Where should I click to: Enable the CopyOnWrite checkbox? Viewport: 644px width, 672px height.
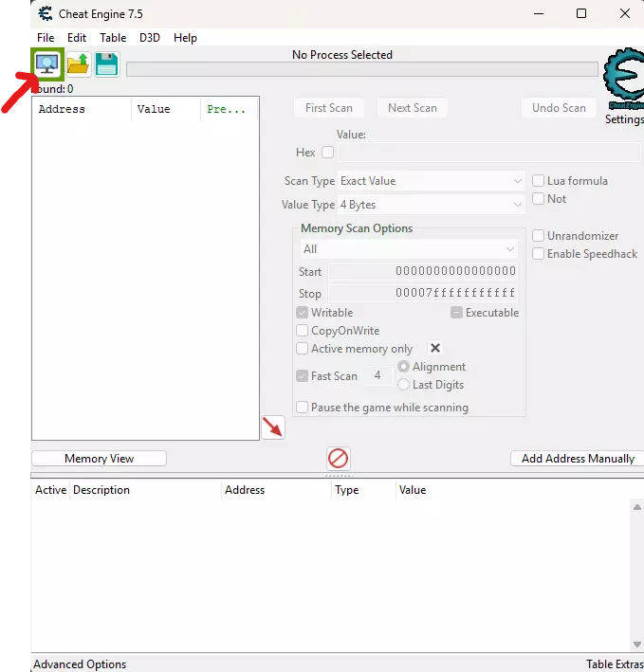coord(302,331)
